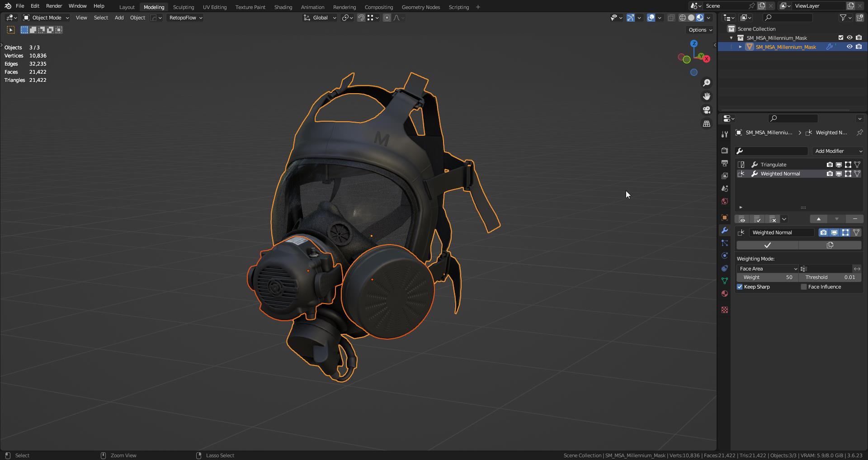868x460 pixels.
Task: Open the Object properties tab
Action: click(x=725, y=218)
